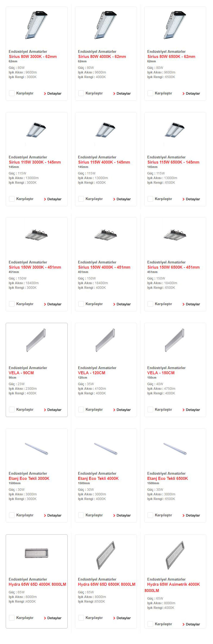Tick Karşılaştır checkbox for Sirius 80W 4000K
213x644 pixels.
coord(81,93)
